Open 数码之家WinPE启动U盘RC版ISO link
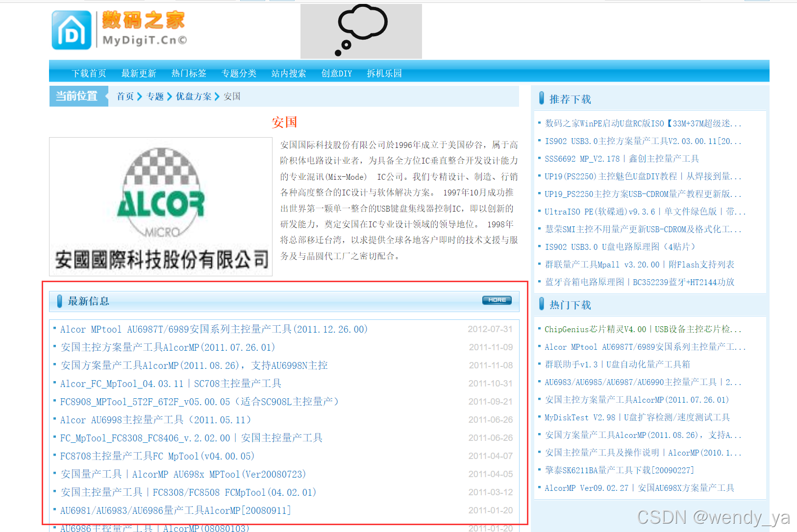This screenshot has width=797, height=532. pos(643,123)
